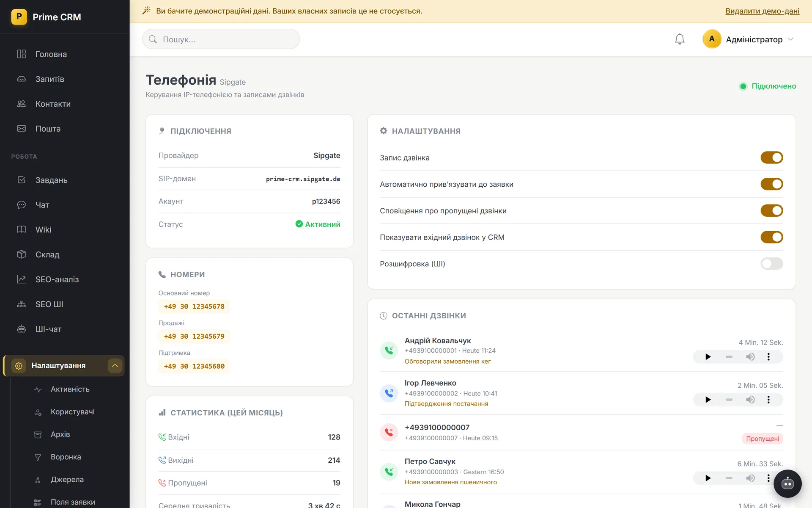Toggle Автоматично прив'язувати до заявки switch

click(x=771, y=184)
